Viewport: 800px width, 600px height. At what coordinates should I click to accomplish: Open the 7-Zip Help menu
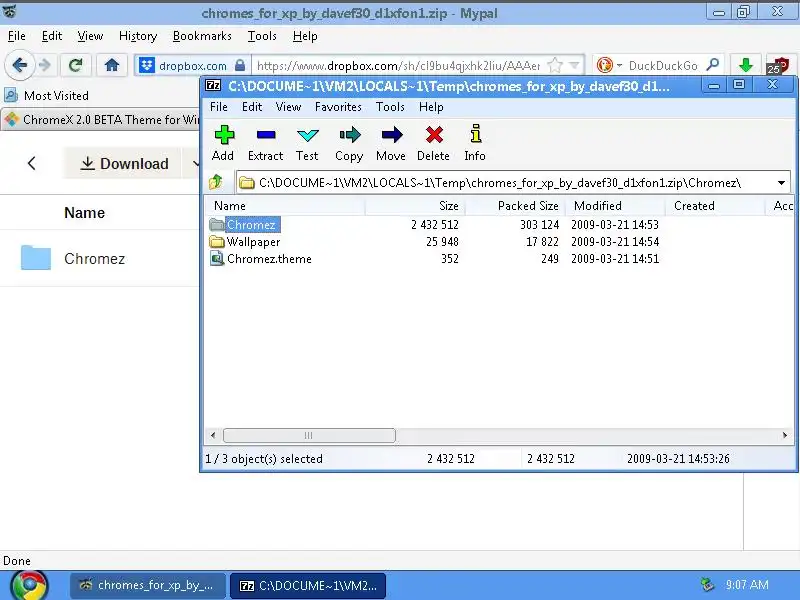click(431, 107)
